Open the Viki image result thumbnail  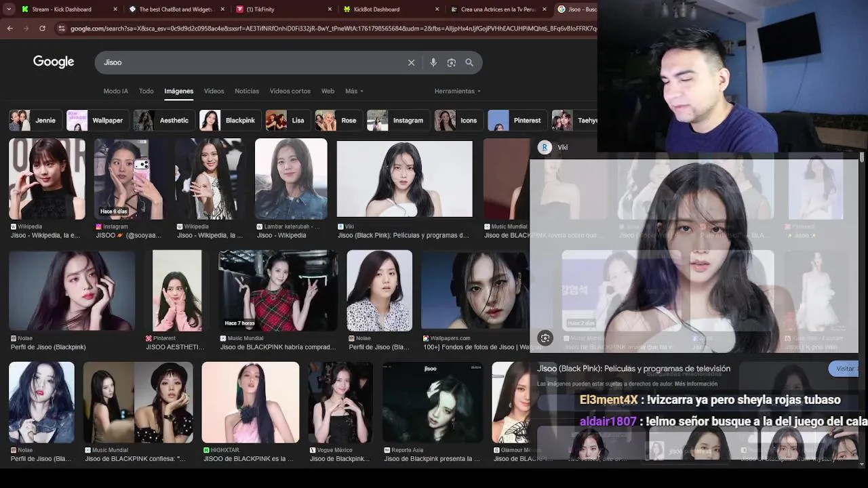coord(404,179)
